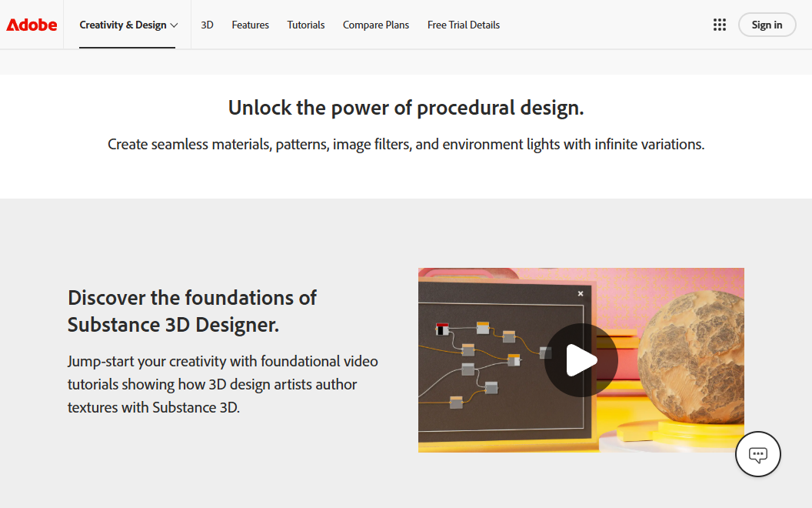Click the Sign in button

click(x=767, y=25)
